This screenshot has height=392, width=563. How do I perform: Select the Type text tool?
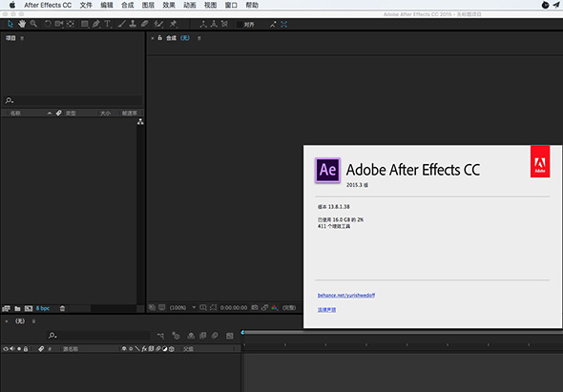point(108,24)
